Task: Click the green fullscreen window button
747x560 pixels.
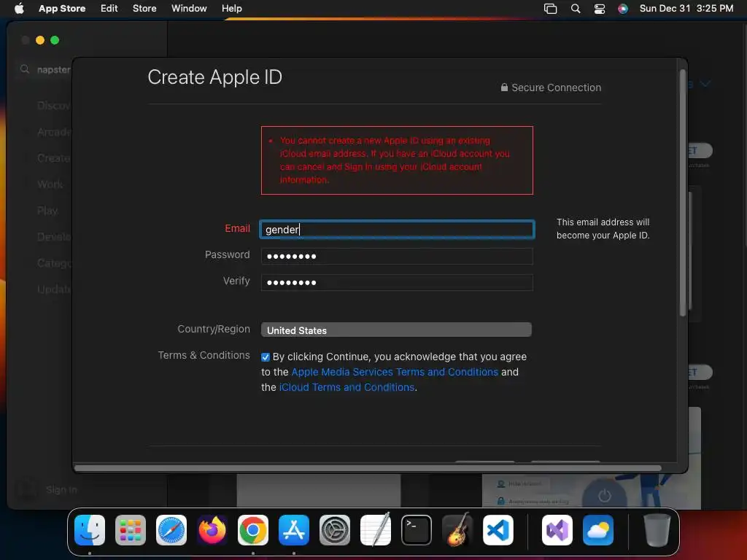Action: (x=55, y=40)
